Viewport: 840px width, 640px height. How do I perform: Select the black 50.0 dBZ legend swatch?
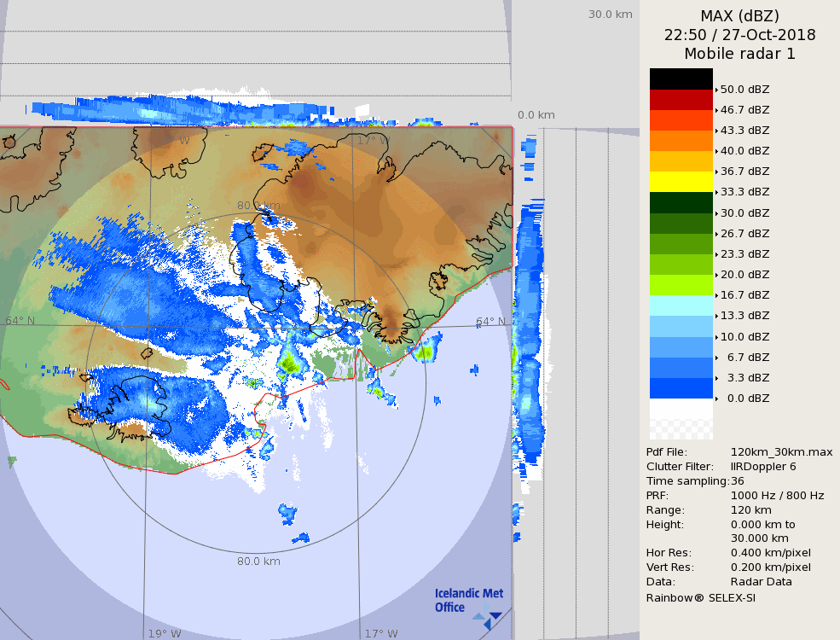tap(681, 79)
